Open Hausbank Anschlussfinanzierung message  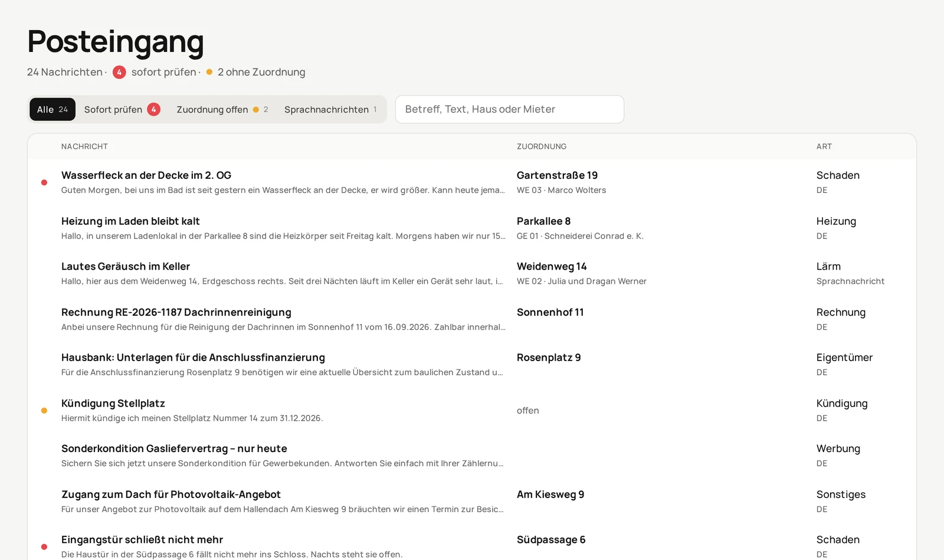tap(193, 358)
